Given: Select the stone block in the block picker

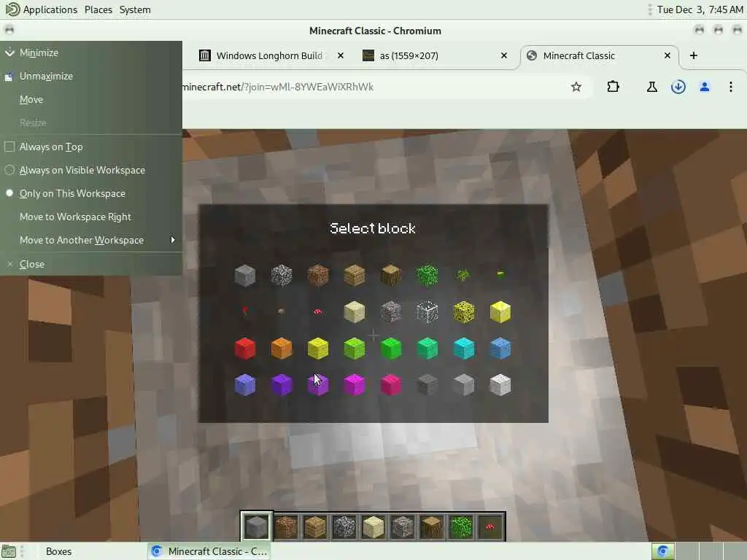Looking at the screenshot, I should pos(245,276).
